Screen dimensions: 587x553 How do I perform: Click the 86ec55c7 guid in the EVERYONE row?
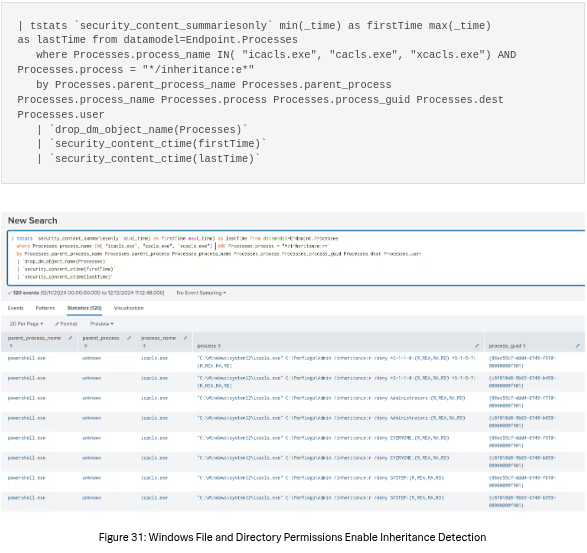pos(522,441)
